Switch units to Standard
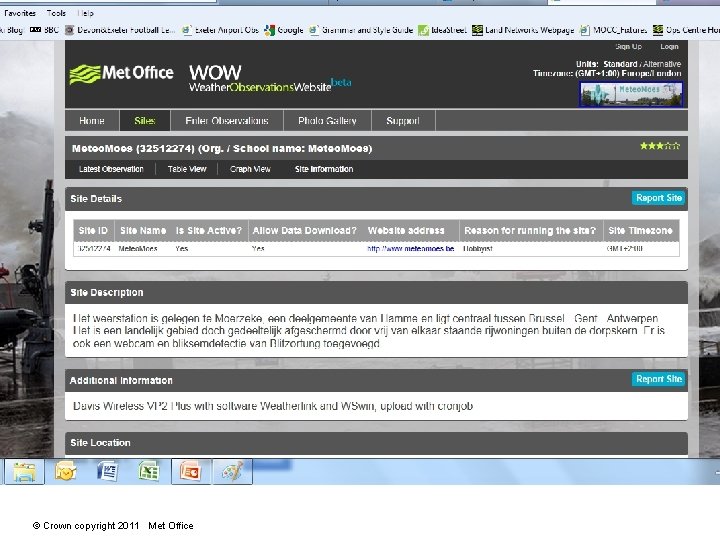This screenshot has width=720, height=540. point(620,64)
